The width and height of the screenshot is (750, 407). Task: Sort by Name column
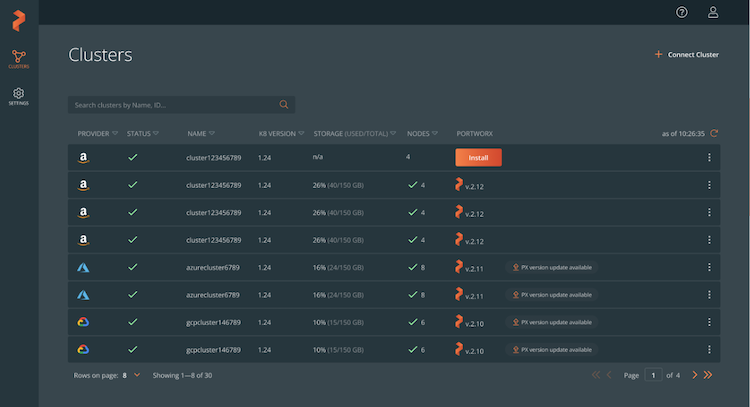(x=201, y=133)
